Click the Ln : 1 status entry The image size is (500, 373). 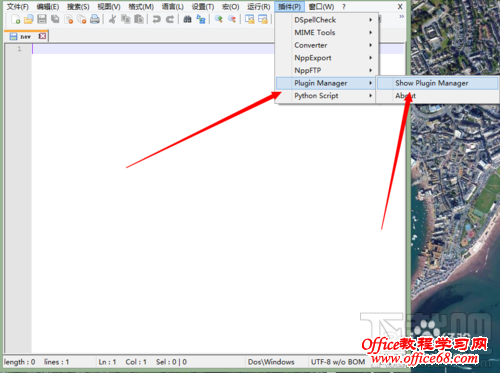(x=107, y=362)
